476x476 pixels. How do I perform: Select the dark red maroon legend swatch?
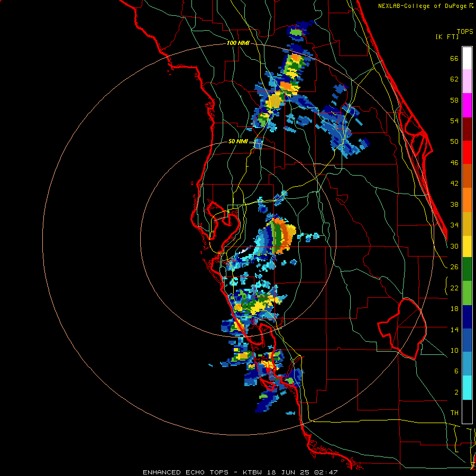467,129
